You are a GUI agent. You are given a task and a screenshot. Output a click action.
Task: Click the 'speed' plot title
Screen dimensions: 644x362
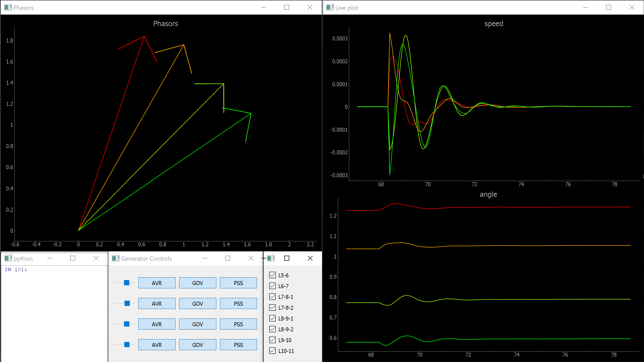[x=494, y=24]
